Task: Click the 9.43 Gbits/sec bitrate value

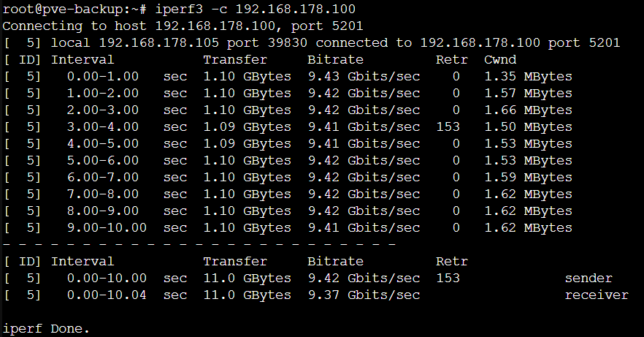Action: pyautogui.click(x=364, y=77)
